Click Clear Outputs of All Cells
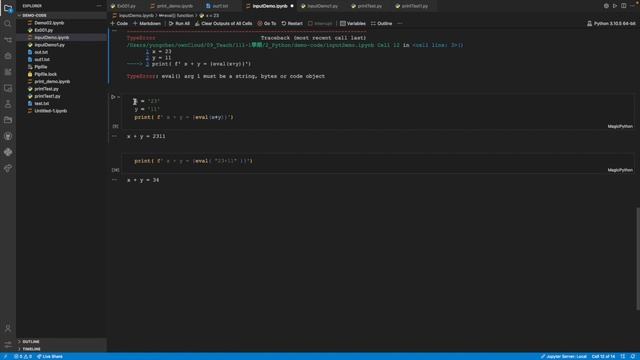 point(224,24)
